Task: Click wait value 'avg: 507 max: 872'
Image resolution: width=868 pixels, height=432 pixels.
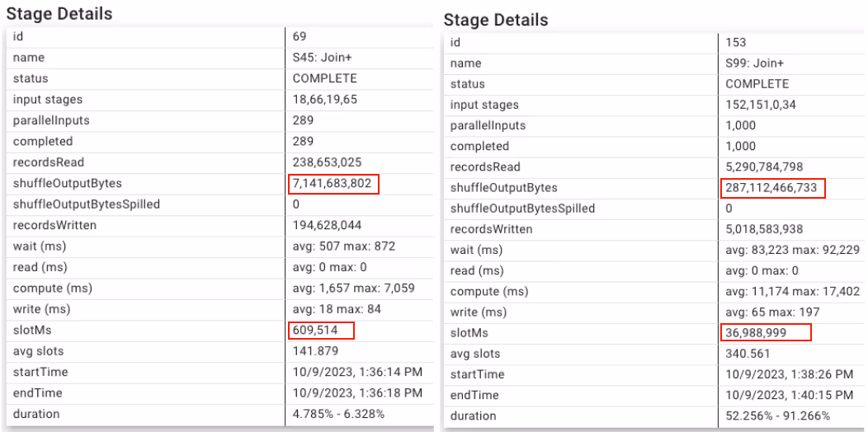Action: coord(344,247)
